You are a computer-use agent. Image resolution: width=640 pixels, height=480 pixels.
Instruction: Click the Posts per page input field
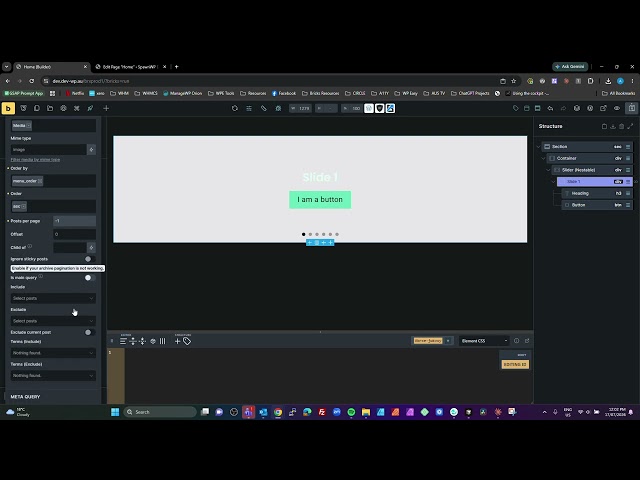tap(74, 221)
